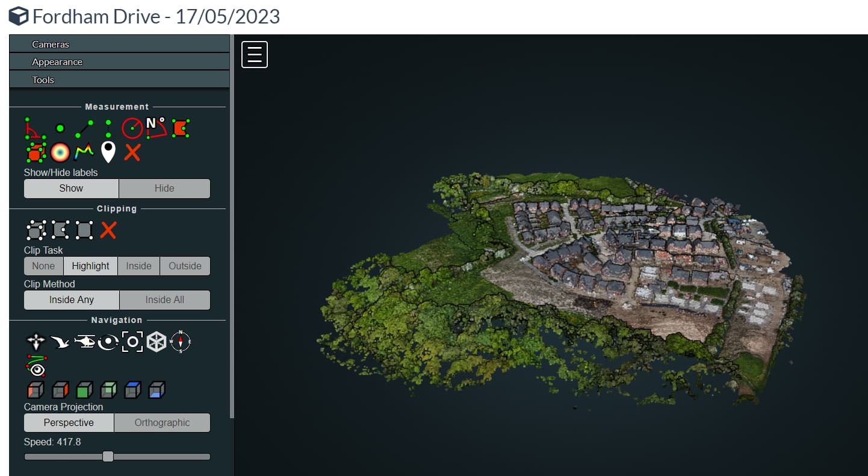This screenshot has height=476, width=868.
Task: Change camera projection to Orthographic
Action: (x=162, y=422)
